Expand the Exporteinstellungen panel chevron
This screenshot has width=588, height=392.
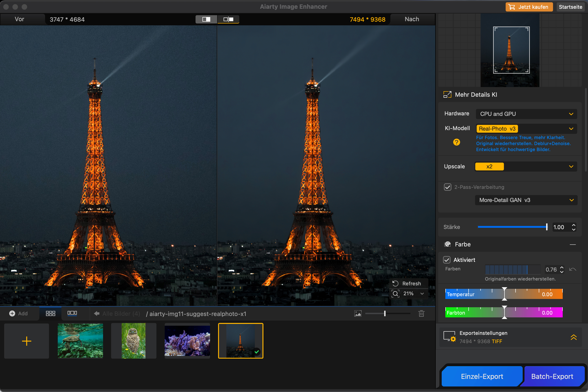(574, 337)
